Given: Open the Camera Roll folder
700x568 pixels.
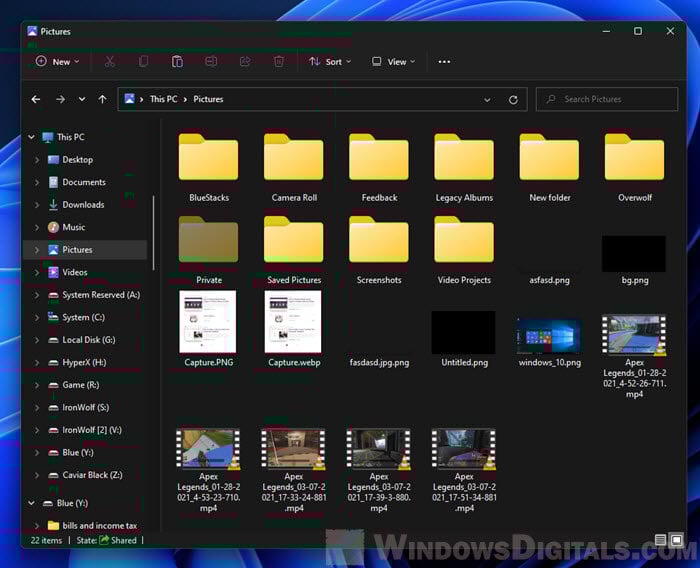Looking at the screenshot, I should coord(294,167).
